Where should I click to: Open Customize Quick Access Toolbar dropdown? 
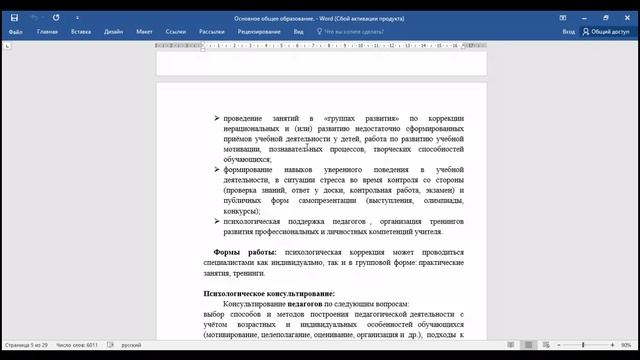click(77, 18)
